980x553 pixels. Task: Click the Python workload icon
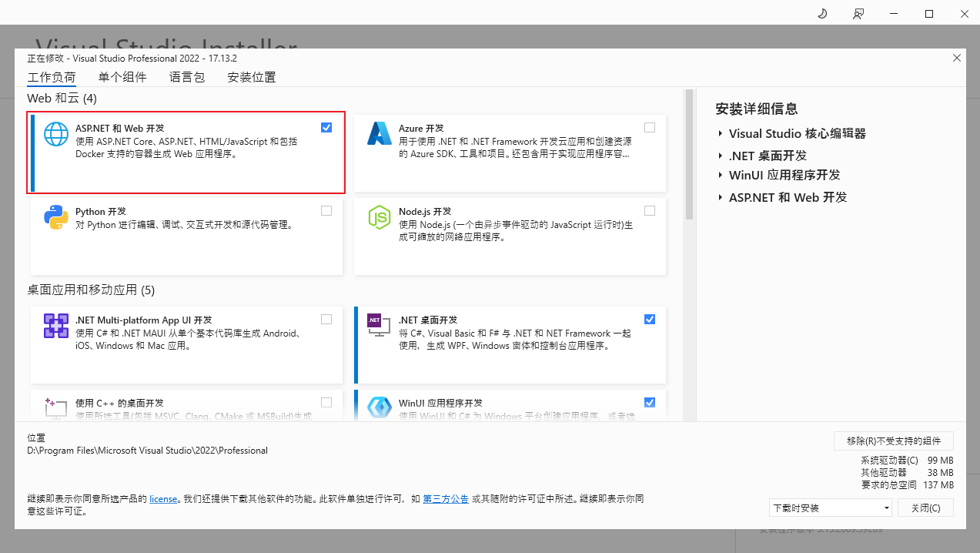tap(56, 217)
